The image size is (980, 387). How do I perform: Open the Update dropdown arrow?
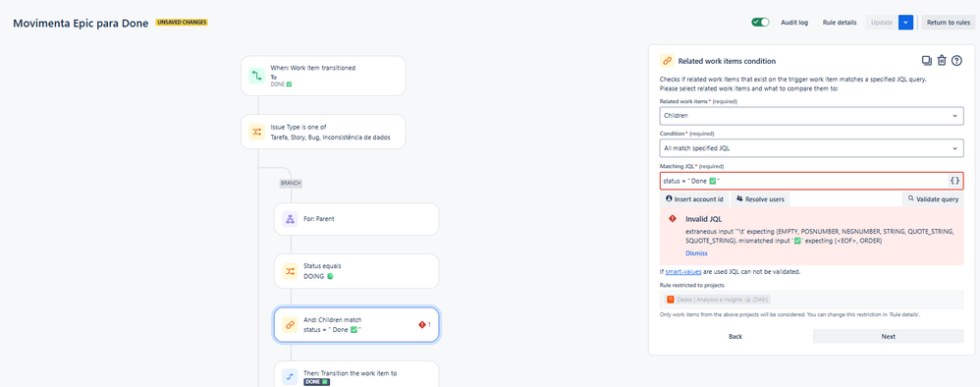pos(906,23)
